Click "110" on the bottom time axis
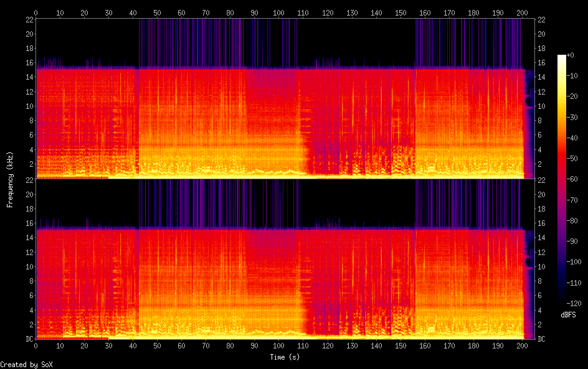Viewport: 588px width, 369px height. click(303, 346)
